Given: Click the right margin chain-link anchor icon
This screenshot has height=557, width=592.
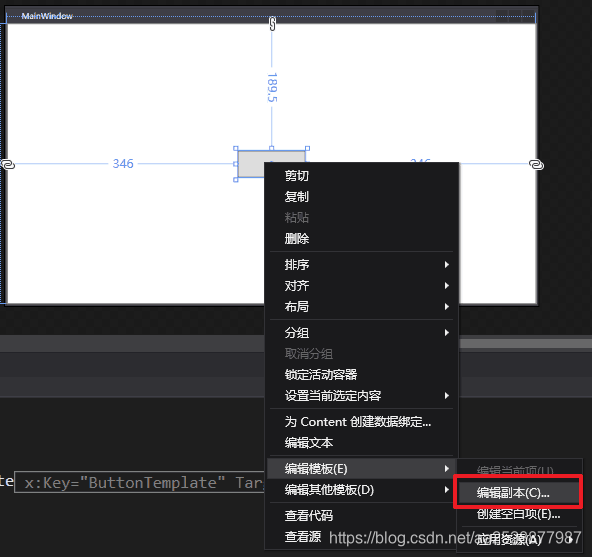Looking at the screenshot, I should click(x=536, y=165).
